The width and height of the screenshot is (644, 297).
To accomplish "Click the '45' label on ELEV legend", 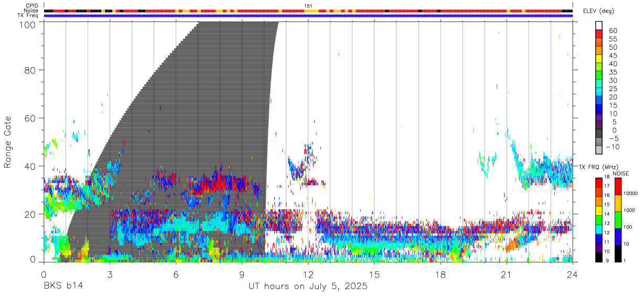I will pos(613,56).
